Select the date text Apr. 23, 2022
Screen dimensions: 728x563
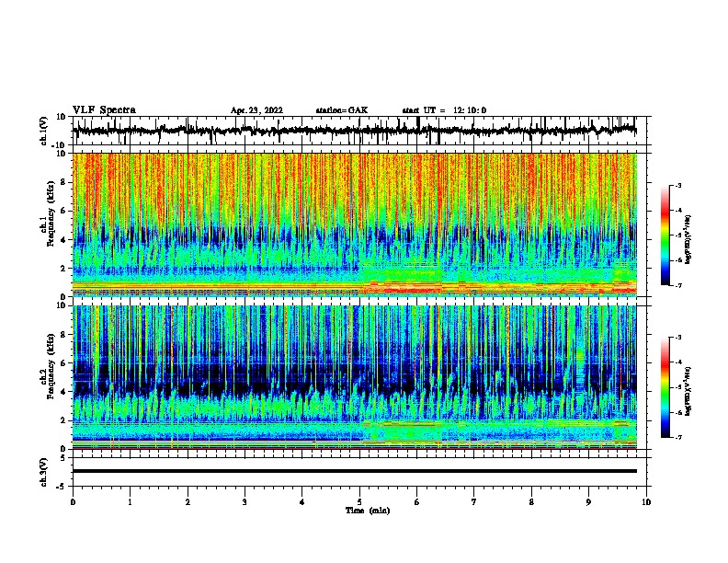coord(256,110)
